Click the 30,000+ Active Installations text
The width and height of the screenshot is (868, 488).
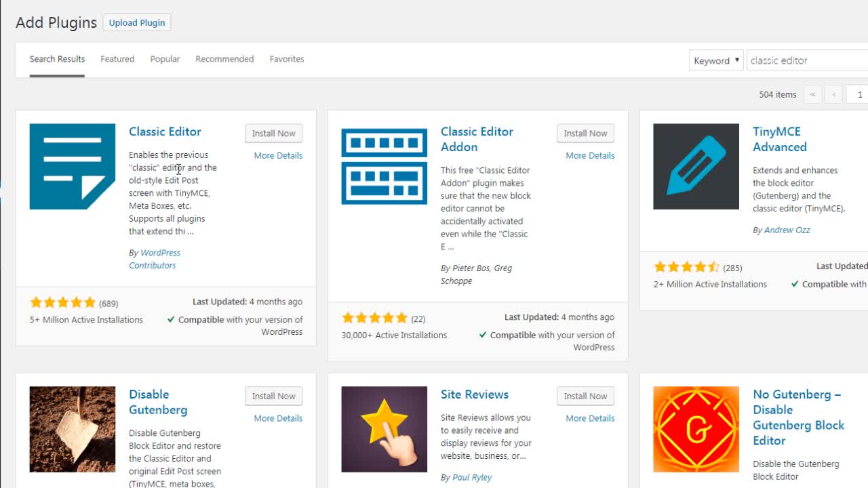394,335
